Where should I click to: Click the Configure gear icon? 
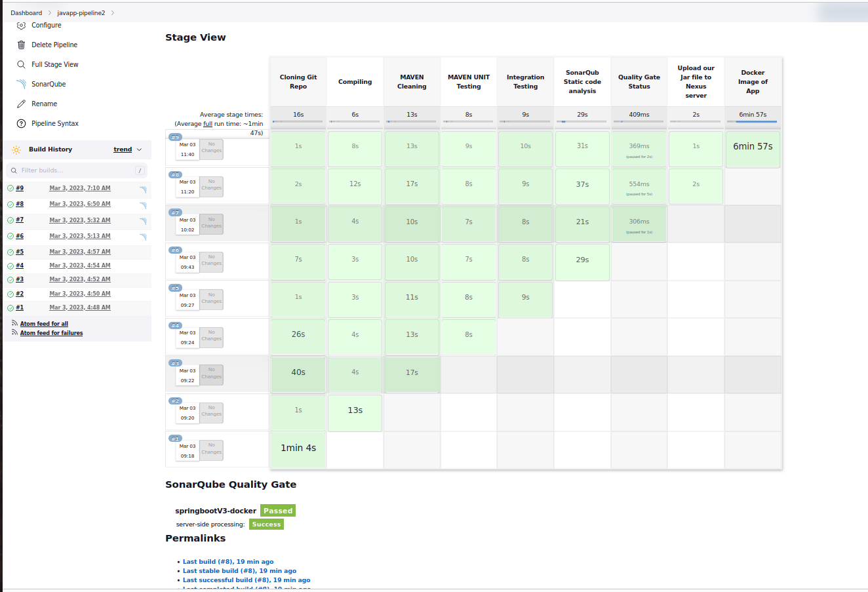click(21, 25)
